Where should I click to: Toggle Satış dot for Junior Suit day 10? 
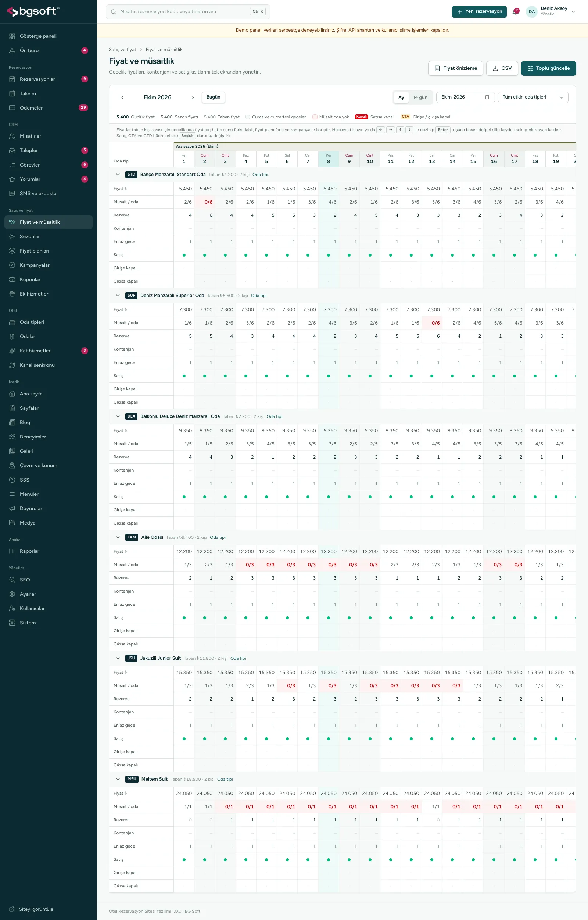pos(370,738)
